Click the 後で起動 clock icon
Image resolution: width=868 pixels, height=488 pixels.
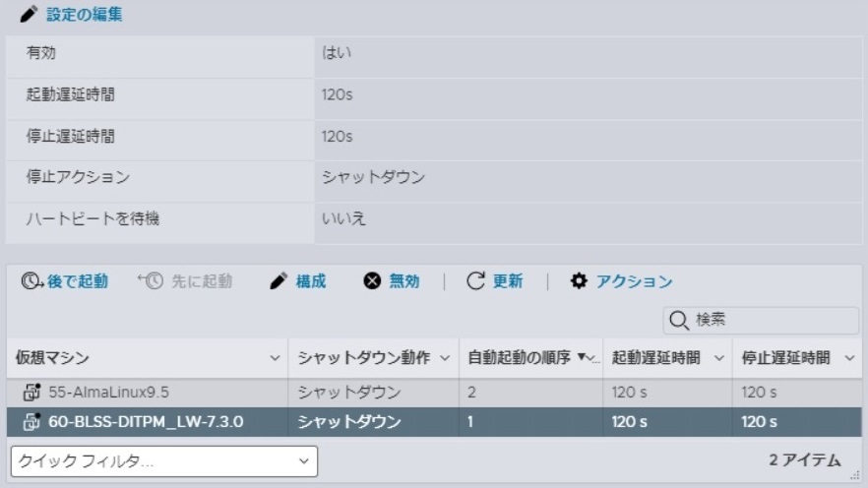(31, 281)
